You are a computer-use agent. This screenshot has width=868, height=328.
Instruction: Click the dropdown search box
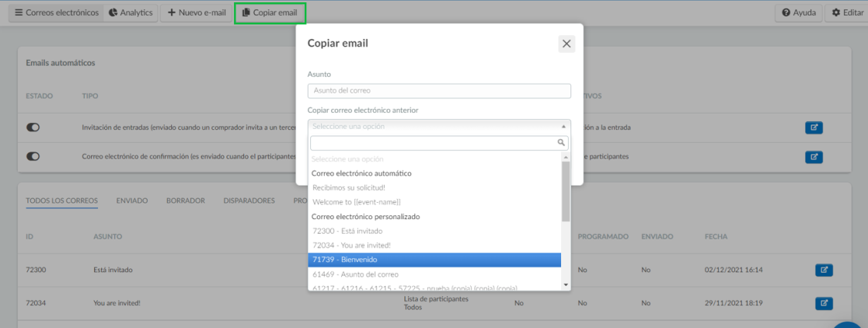tap(439, 143)
